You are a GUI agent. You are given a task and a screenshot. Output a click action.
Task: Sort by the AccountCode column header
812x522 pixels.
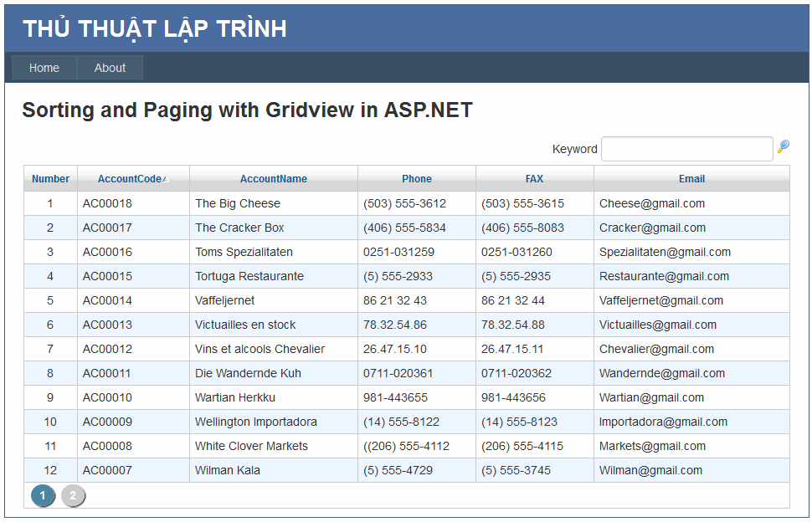point(130,179)
